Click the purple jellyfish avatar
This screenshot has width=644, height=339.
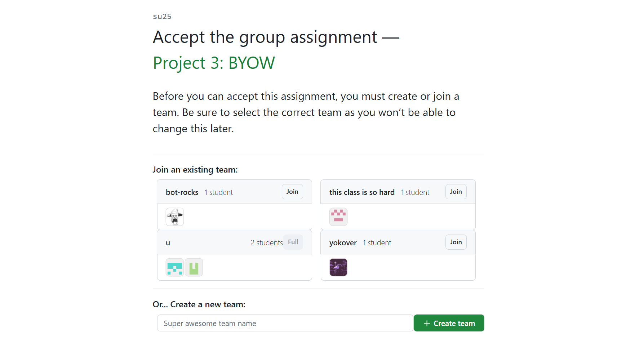(338, 267)
